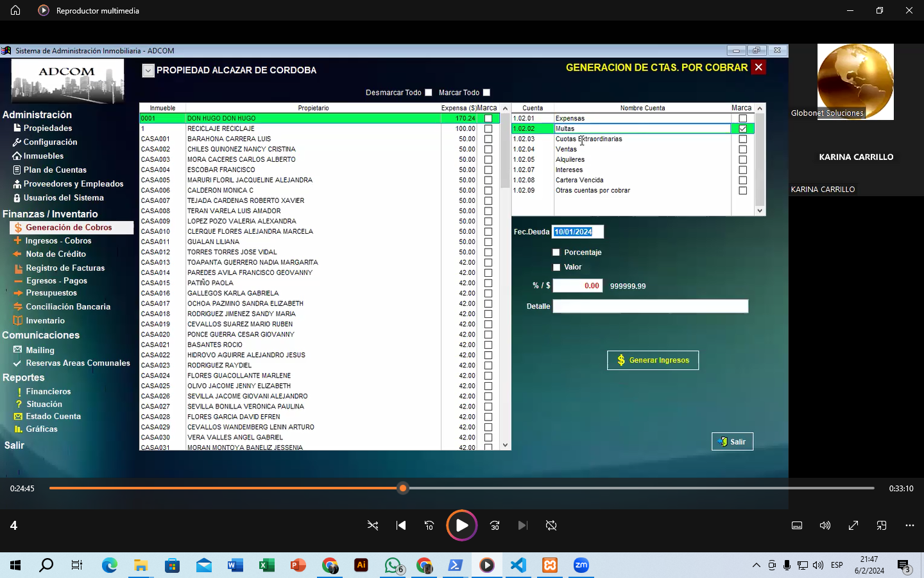Skip back 10 seconds icon
Image resolution: width=924 pixels, height=578 pixels.
429,525
